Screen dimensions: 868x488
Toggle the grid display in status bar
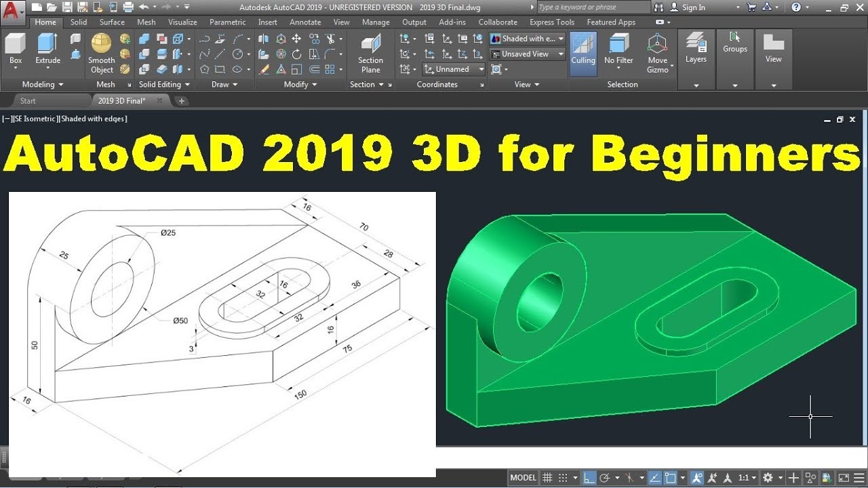(547, 478)
